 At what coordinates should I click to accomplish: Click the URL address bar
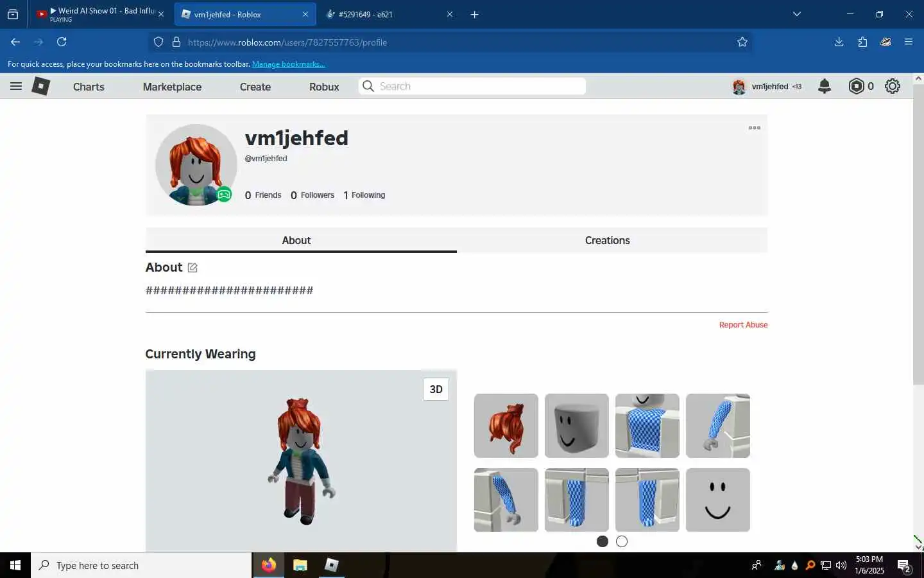coord(449,42)
